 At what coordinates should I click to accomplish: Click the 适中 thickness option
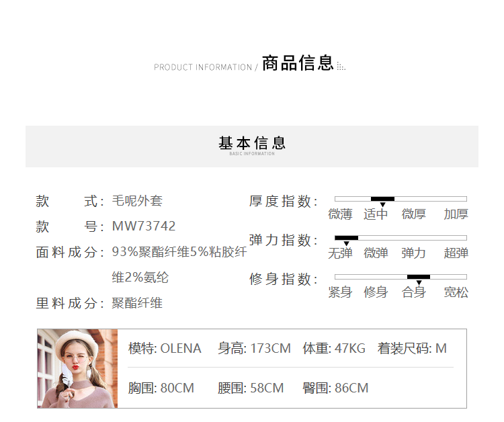[x=376, y=214]
